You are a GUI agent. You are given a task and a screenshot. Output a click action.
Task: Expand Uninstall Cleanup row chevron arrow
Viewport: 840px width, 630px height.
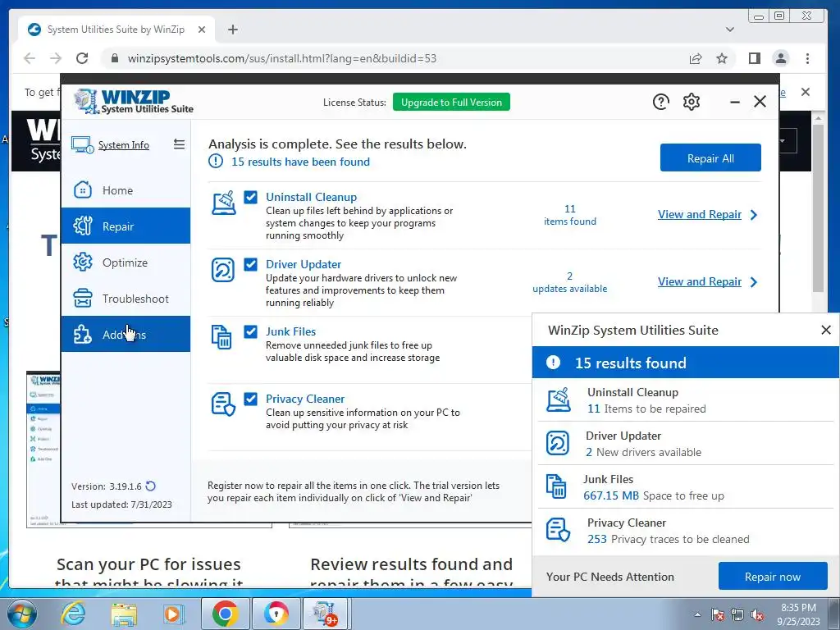[754, 215]
